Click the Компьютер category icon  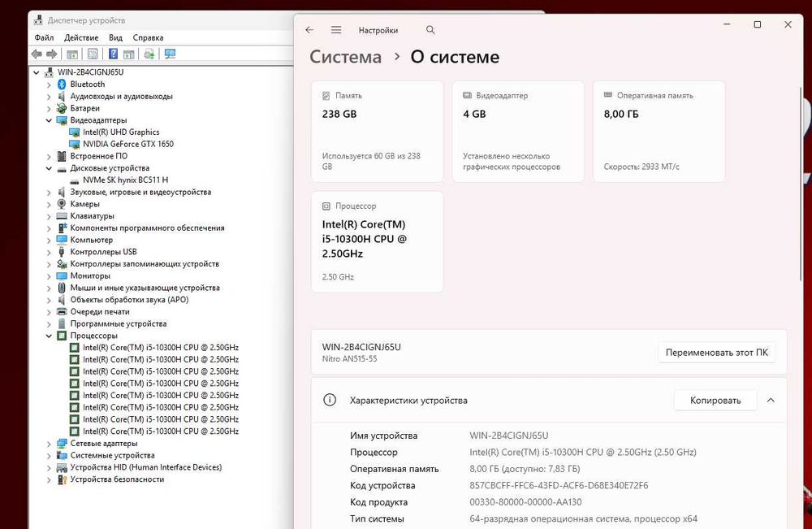[x=62, y=240]
